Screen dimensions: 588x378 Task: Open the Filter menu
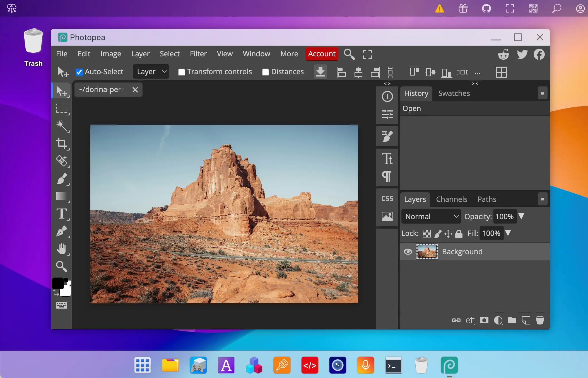click(x=198, y=54)
